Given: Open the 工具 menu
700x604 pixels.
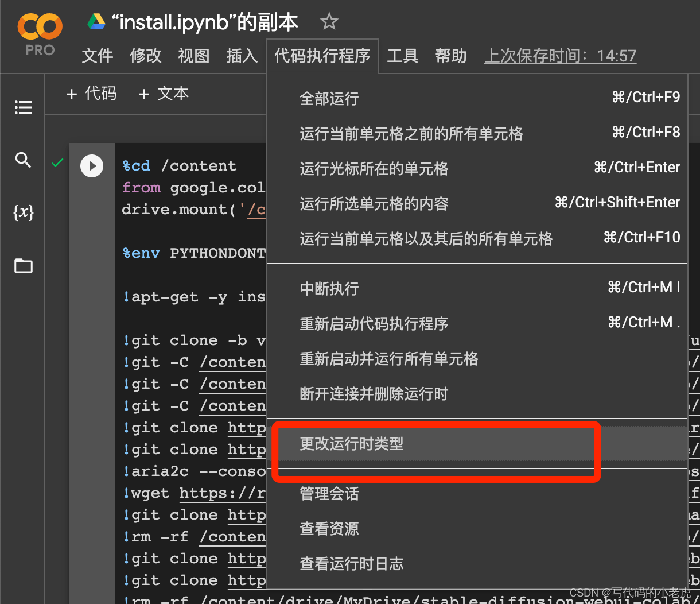Looking at the screenshot, I should 403,56.
